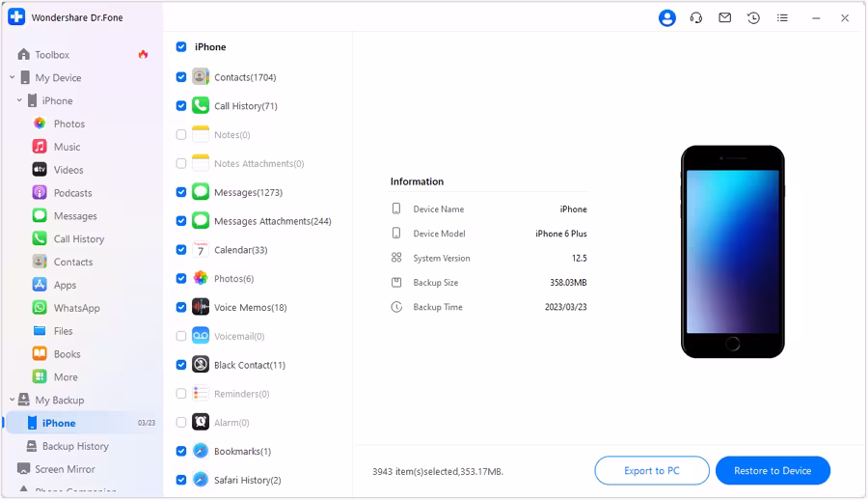Click the Wondershare Dr.Fone logo icon
Viewport: 868px width, 500px height.
(x=16, y=17)
